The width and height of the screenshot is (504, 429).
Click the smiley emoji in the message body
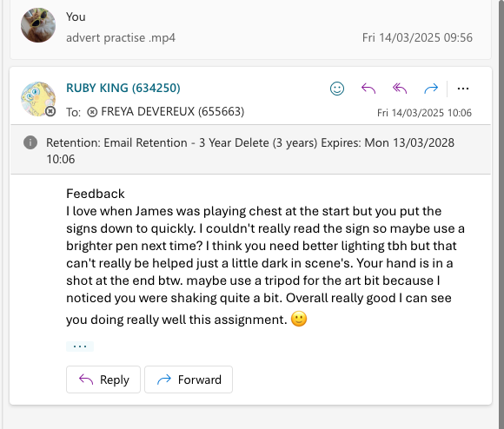pos(299,319)
